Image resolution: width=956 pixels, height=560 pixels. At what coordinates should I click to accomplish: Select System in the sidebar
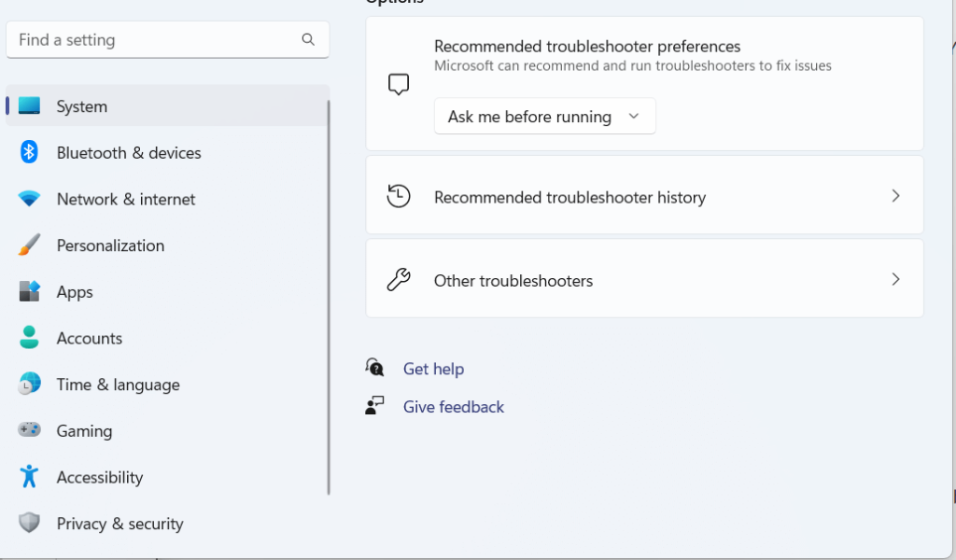[x=167, y=105]
